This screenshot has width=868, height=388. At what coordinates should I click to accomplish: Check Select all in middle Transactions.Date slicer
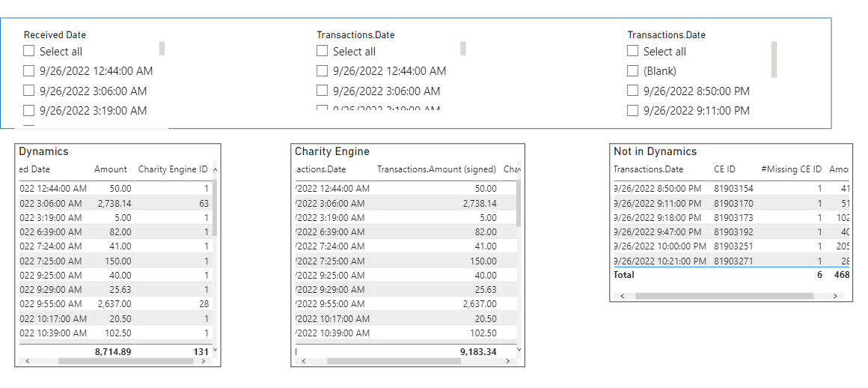coord(323,51)
